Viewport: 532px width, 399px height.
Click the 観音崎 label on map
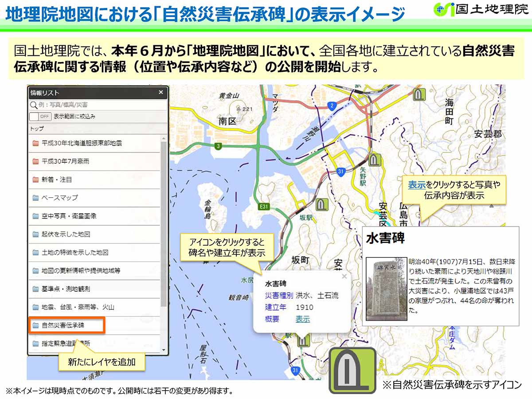click(x=238, y=297)
